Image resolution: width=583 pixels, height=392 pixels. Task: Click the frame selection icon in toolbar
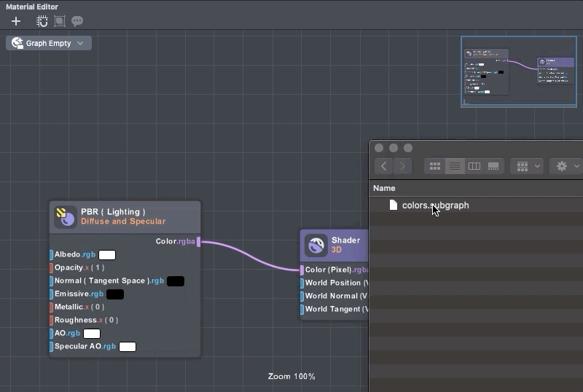(60, 21)
